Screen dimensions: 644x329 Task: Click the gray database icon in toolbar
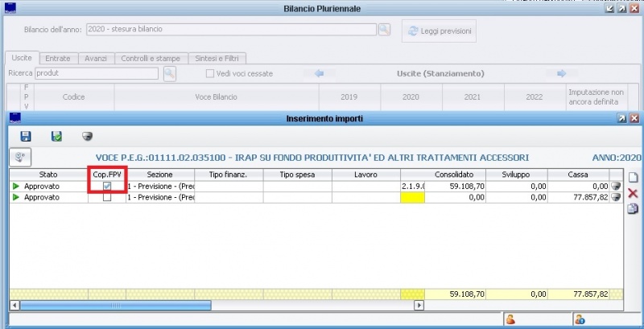point(87,137)
